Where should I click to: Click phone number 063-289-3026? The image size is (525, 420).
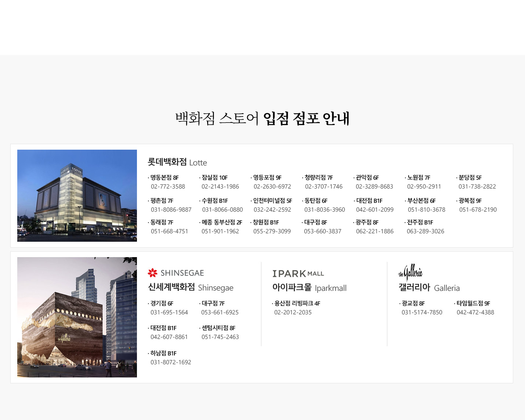426,231
